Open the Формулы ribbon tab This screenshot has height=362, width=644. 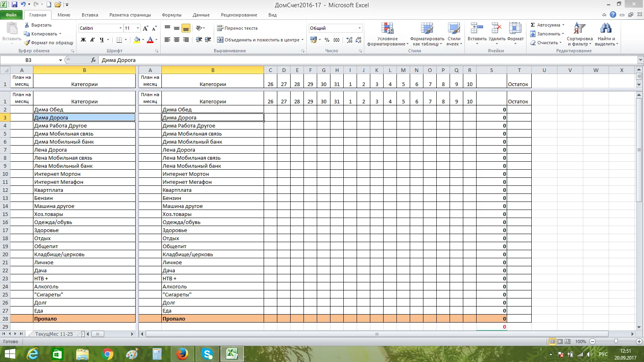tap(171, 15)
